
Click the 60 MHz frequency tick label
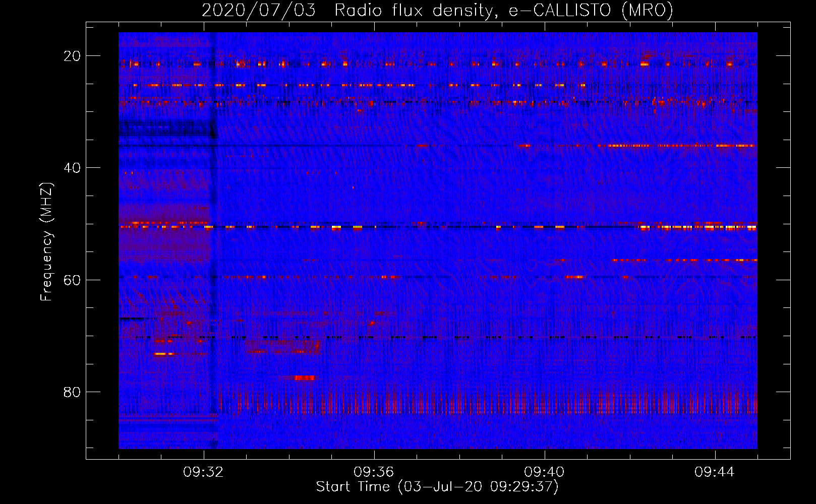(x=72, y=280)
